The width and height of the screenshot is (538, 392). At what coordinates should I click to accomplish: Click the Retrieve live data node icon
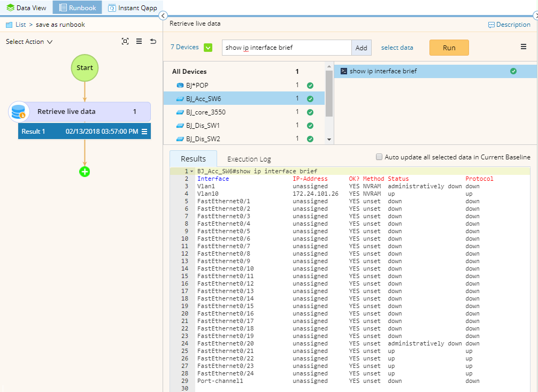click(19, 112)
